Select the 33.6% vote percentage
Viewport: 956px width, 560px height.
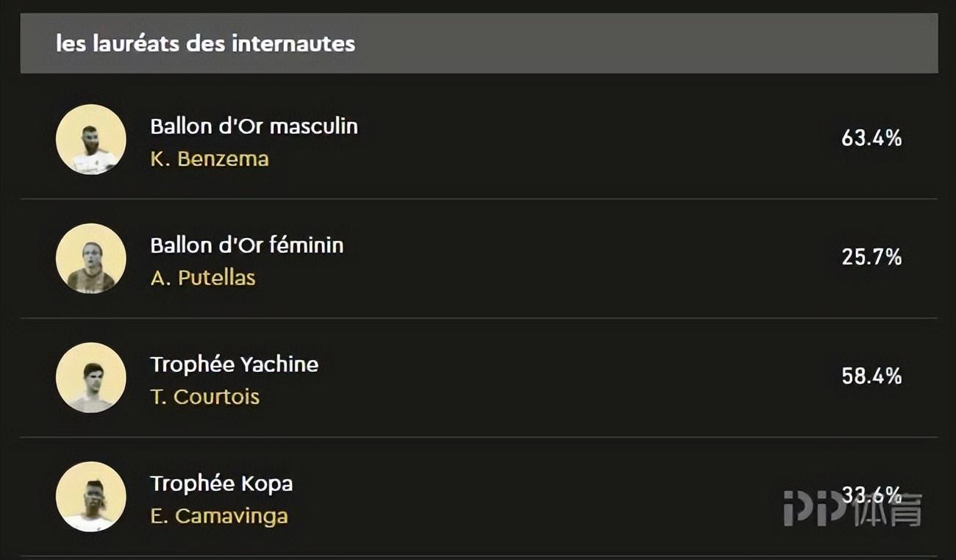[x=871, y=494]
